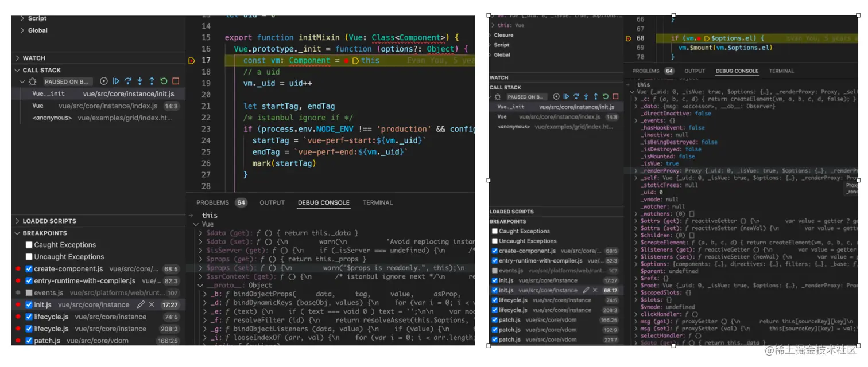Toggle Uncaught Exceptions checkbox in right screenshot
Viewport: 868px width, 367px height.
(x=495, y=241)
